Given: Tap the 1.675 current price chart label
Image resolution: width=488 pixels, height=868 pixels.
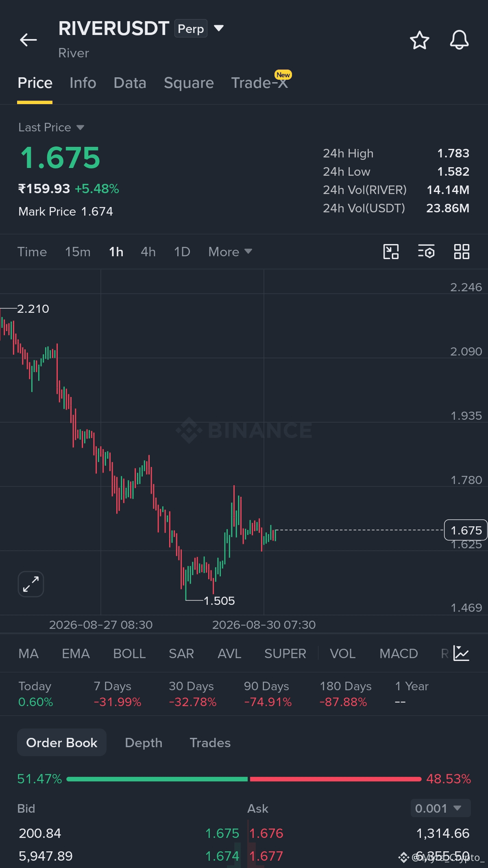Looking at the screenshot, I should coord(466,530).
